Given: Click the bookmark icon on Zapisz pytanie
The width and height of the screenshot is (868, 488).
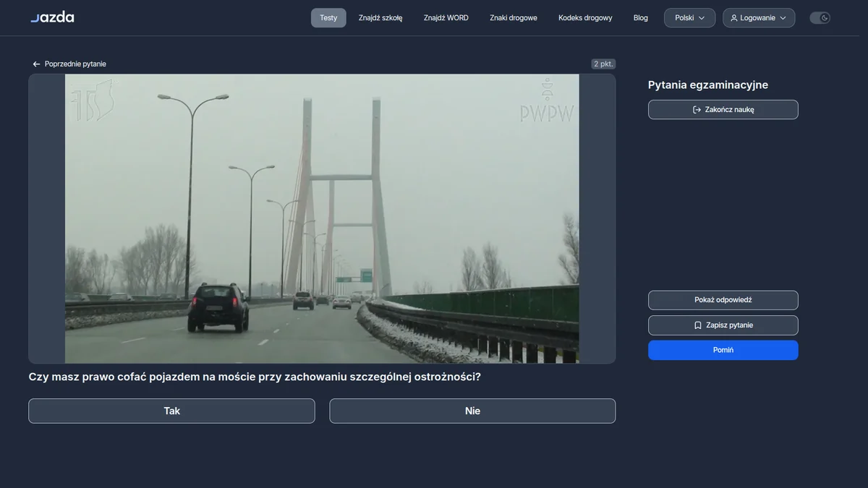Looking at the screenshot, I should pyautogui.click(x=698, y=325).
